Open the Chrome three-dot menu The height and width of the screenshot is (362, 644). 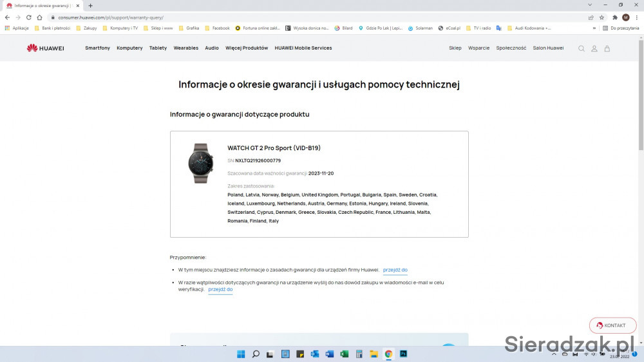tap(636, 17)
